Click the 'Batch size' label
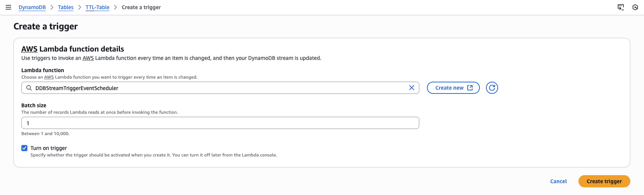 [x=34, y=105]
